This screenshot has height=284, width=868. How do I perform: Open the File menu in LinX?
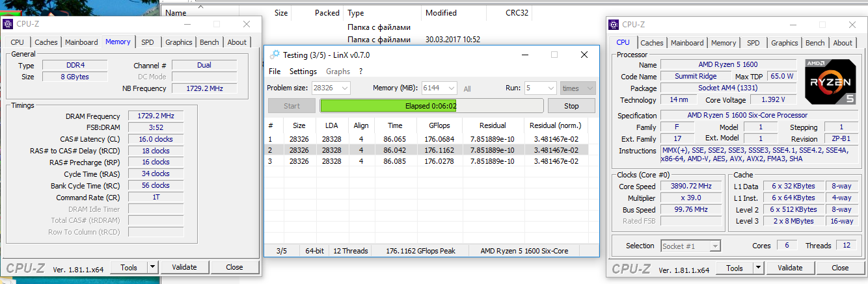pos(275,71)
